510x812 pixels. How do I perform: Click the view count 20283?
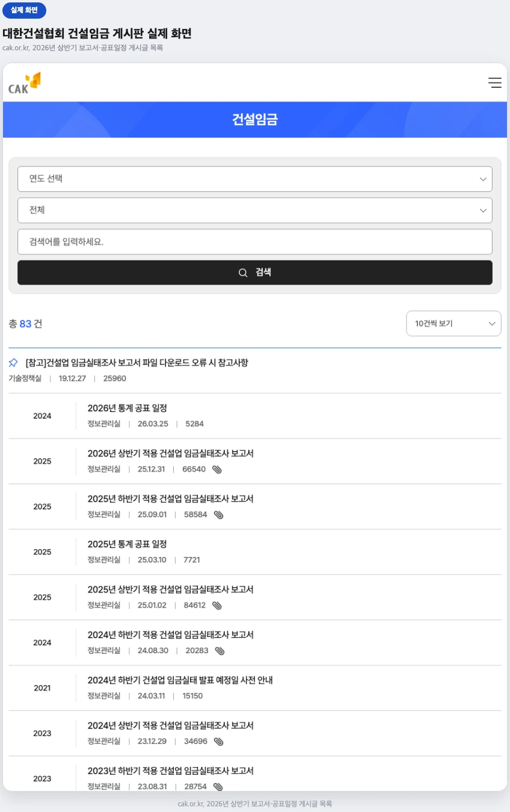click(x=197, y=651)
